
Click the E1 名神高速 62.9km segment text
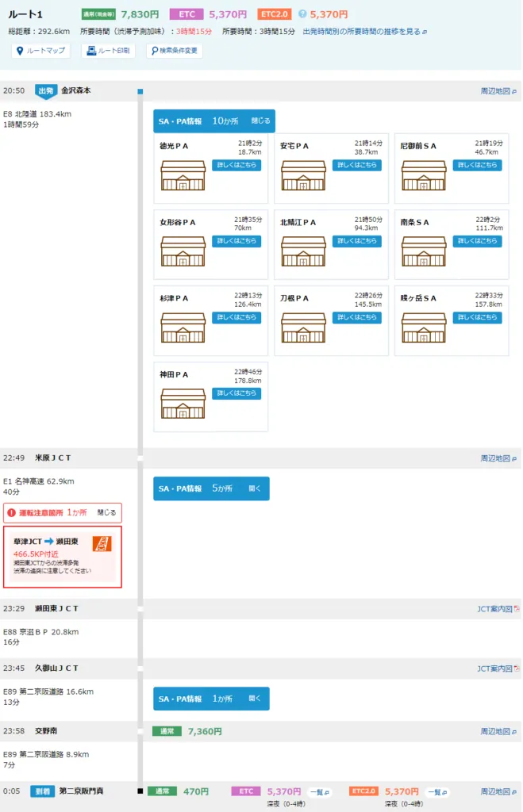[39, 481]
